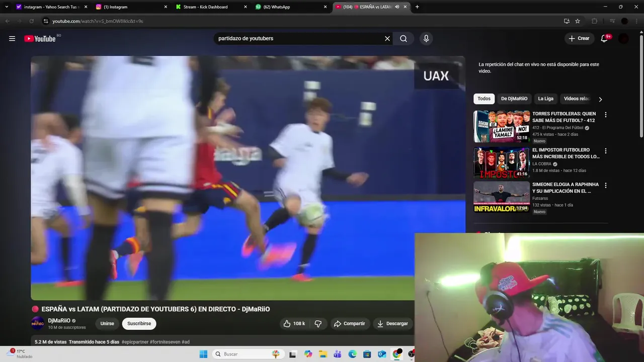Open Microsoft Store from the taskbar

[x=367, y=354]
